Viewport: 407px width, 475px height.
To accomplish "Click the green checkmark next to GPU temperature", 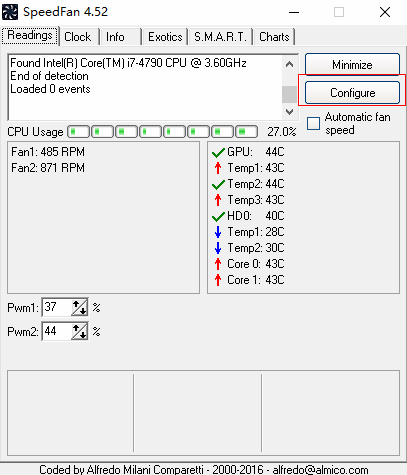I will click(x=218, y=153).
